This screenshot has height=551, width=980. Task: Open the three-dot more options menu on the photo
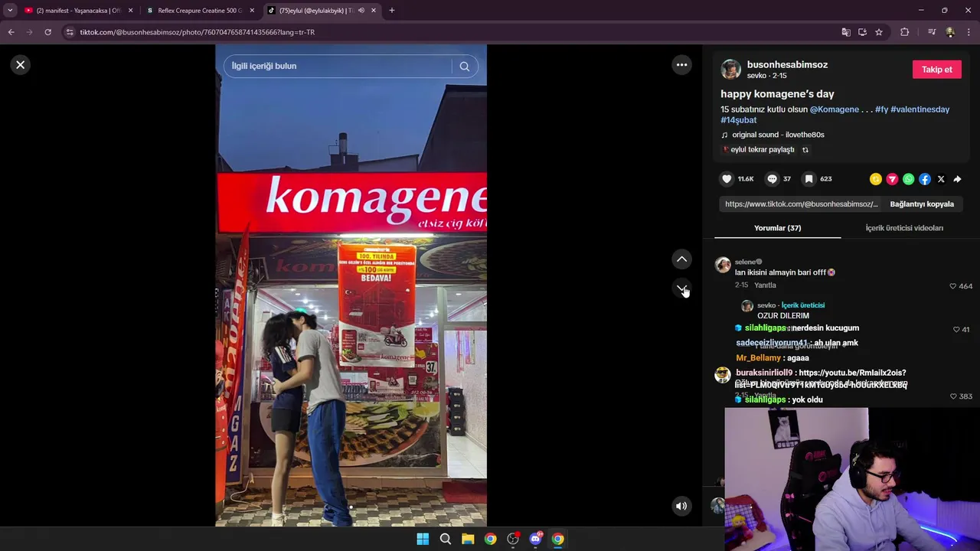681,65
